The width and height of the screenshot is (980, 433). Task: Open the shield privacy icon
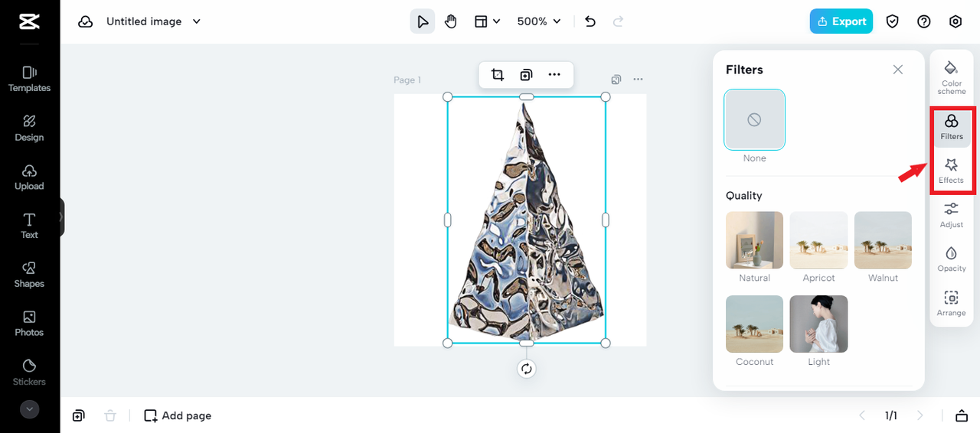892,21
